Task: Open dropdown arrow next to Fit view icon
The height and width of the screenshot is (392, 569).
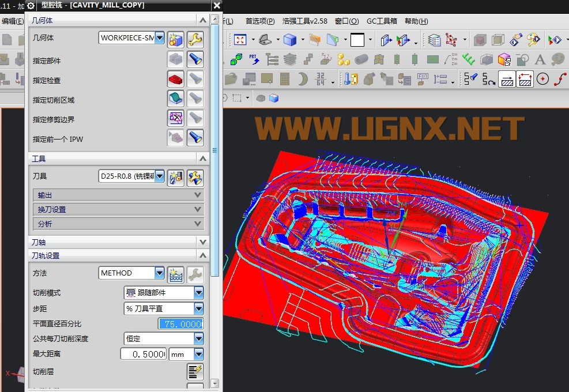Action: (253, 40)
